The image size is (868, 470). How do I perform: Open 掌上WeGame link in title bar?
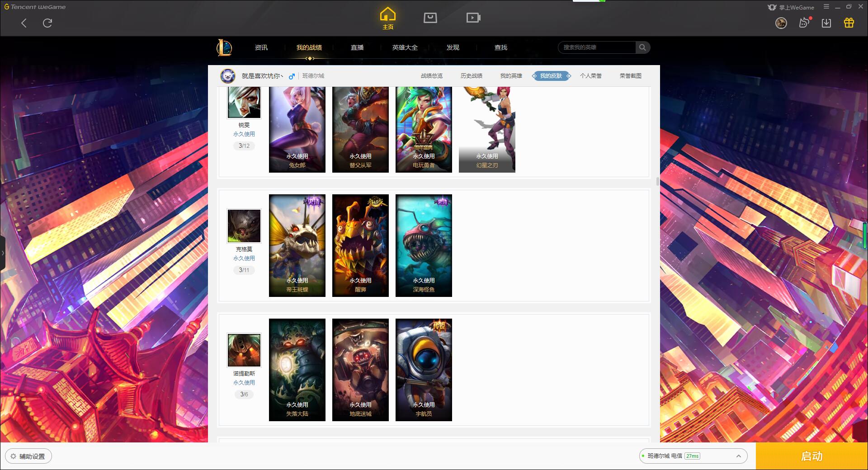[x=791, y=7]
